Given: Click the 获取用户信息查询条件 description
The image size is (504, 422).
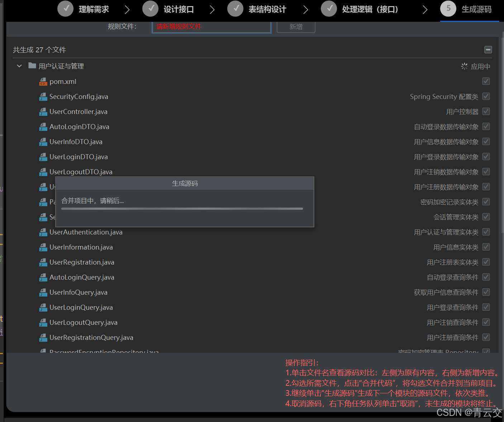Looking at the screenshot, I should click(446, 293).
